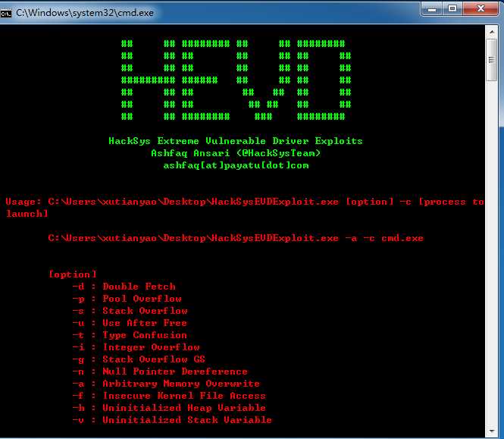Click the 'Arbitrary Memory Overwrite' line
The width and height of the screenshot is (504, 439).
[x=166, y=384]
